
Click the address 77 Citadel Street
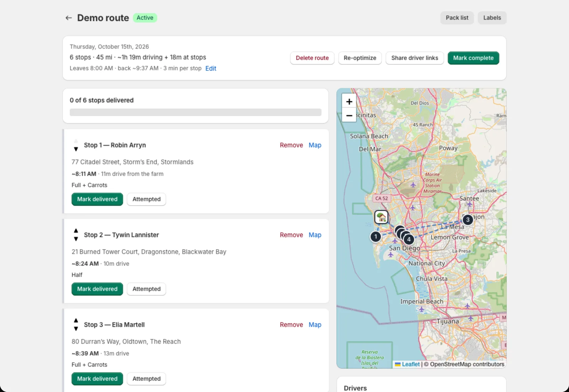coord(132,162)
